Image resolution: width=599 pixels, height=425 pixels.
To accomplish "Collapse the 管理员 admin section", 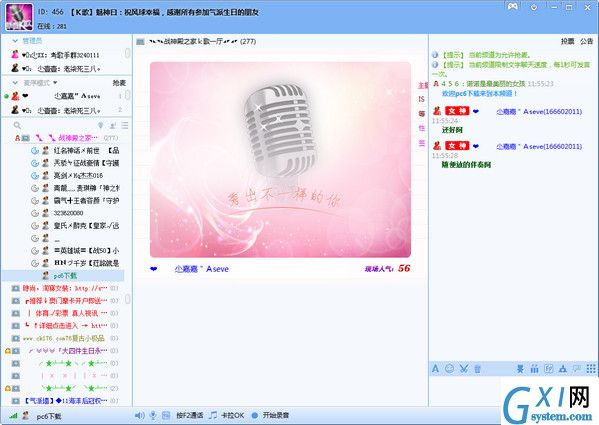I will coord(15,40).
